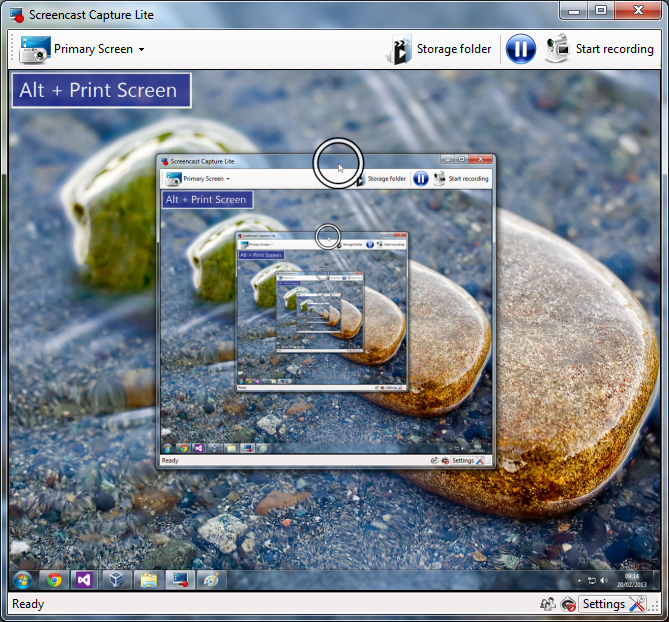Click the Primary Screen camera icon

pyautogui.click(x=35, y=49)
